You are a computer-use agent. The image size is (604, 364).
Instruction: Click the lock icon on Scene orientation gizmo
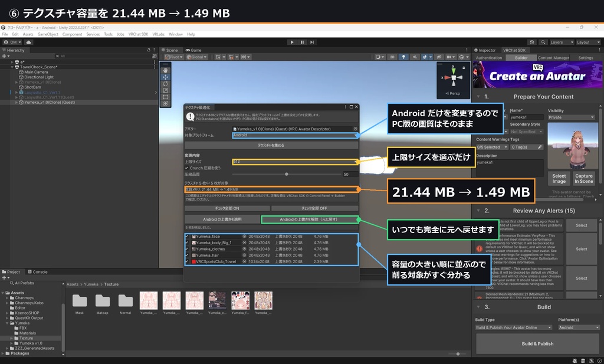point(464,67)
